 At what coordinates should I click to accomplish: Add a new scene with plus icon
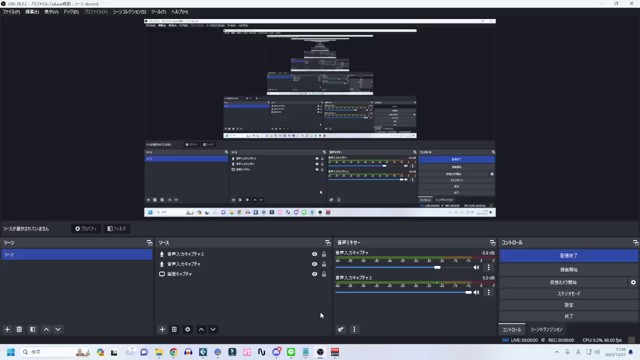point(7,329)
